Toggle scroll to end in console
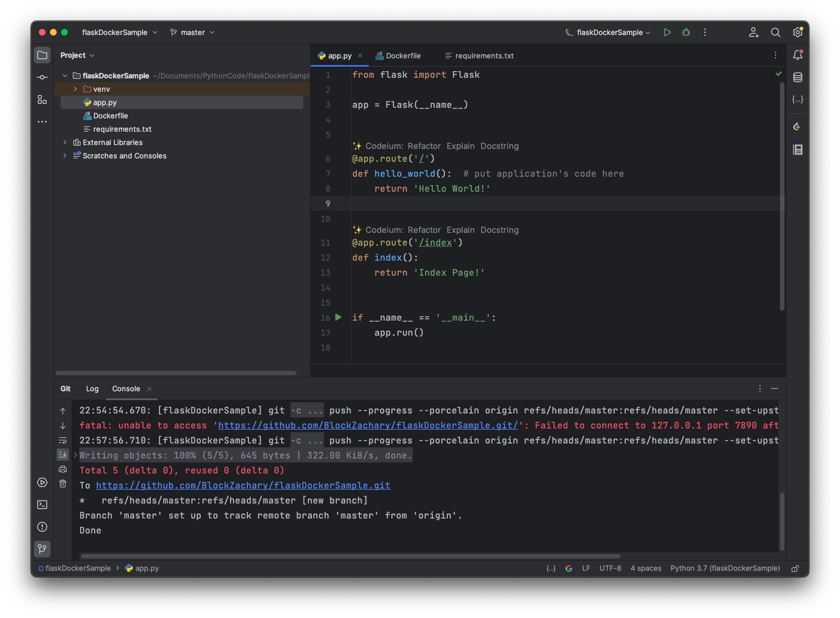Image resolution: width=840 pixels, height=618 pixels. (63, 455)
